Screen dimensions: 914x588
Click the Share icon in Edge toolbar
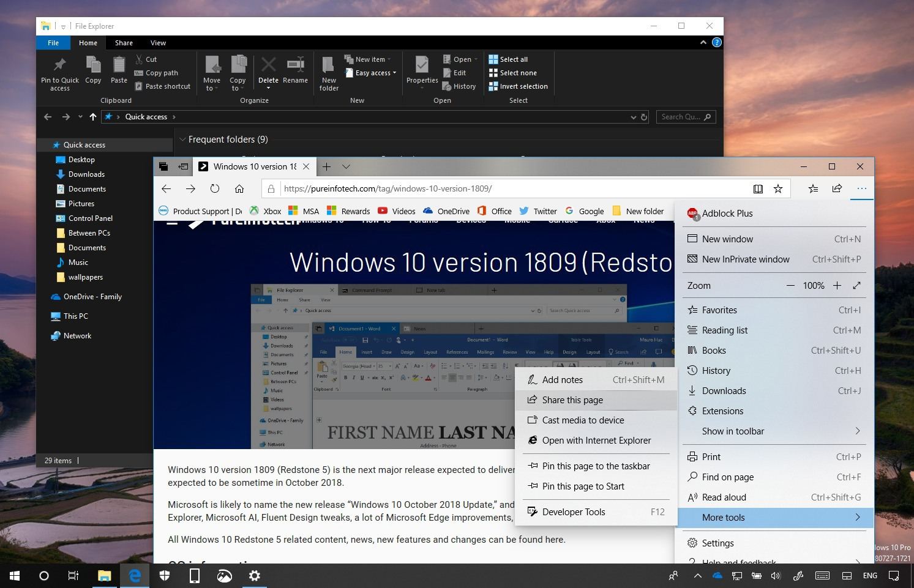[x=837, y=188]
